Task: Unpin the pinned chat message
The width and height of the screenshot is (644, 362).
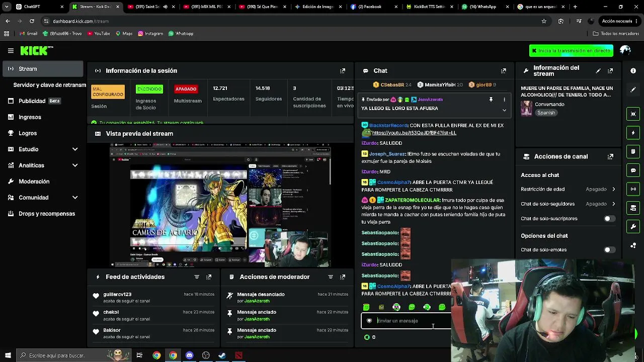Action: click(491, 100)
